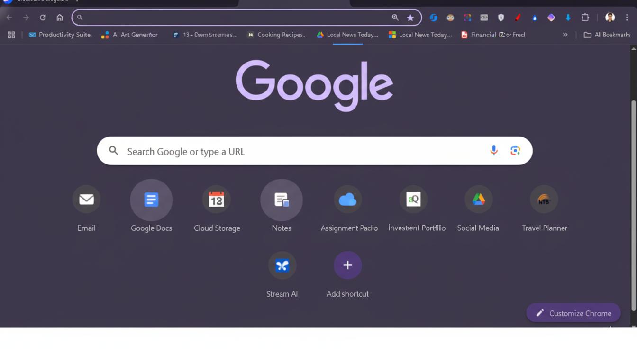Image resolution: width=637 pixels, height=364 pixels.
Task: Open the Travel Planner shortcut
Action: coord(544,200)
